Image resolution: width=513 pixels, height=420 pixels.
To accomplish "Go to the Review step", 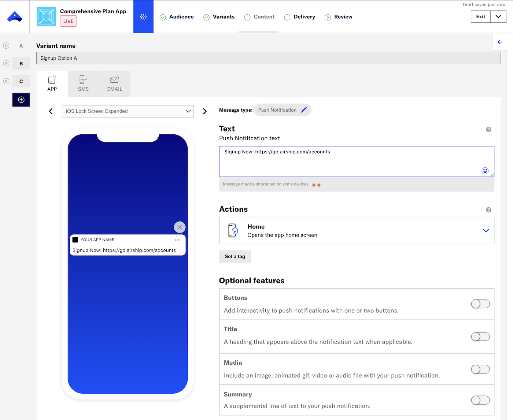I will click(x=339, y=17).
